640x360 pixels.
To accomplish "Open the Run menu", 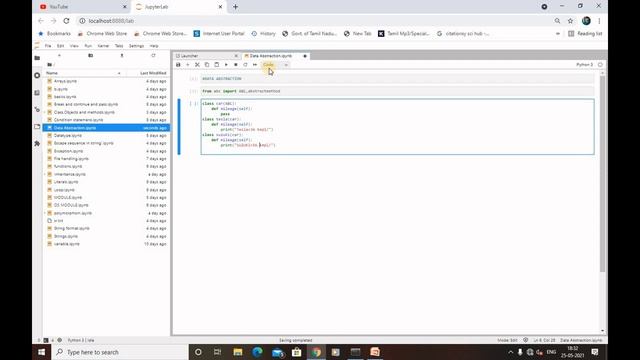I will point(88,46).
